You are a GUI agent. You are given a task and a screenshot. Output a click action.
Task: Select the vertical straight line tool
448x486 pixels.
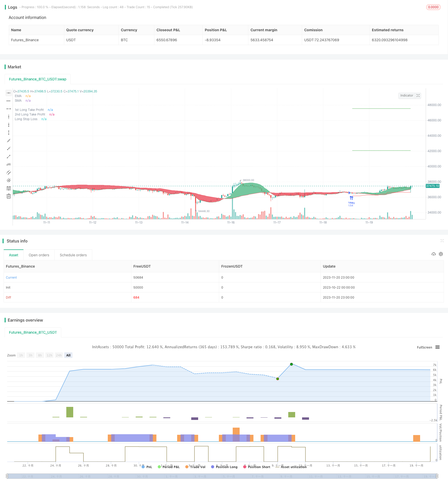tap(9, 117)
